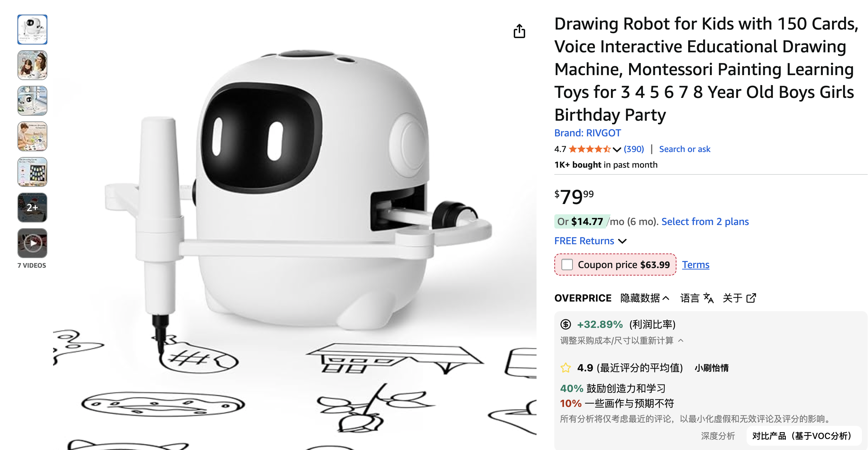Click the dollar profit ratio icon
The height and width of the screenshot is (450, 868).
[565, 324]
